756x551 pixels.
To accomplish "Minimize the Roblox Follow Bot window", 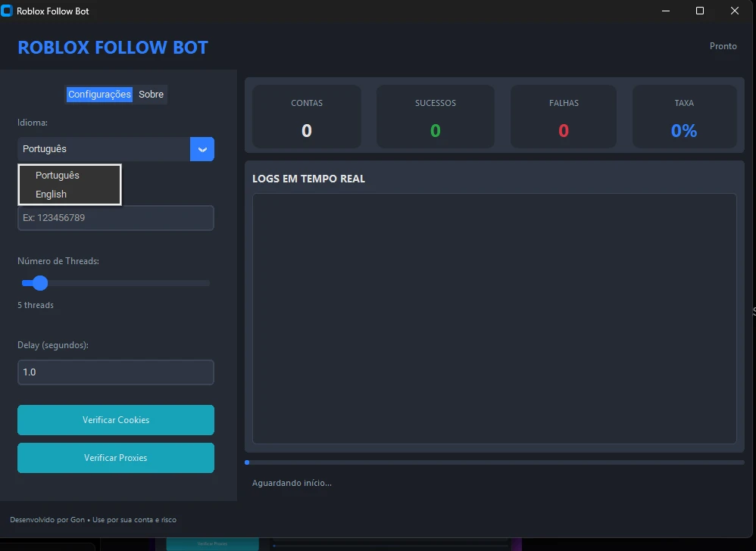I will (666, 11).
